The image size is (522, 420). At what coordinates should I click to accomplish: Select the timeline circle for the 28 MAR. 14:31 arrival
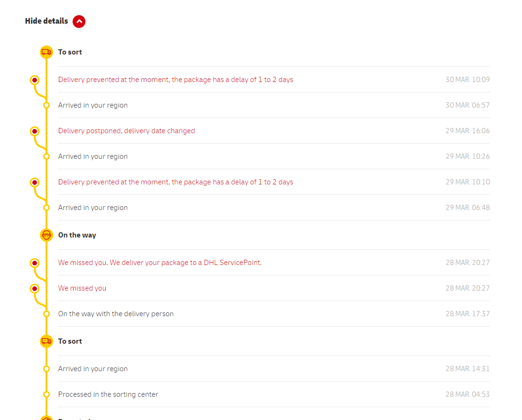(47, 369)
